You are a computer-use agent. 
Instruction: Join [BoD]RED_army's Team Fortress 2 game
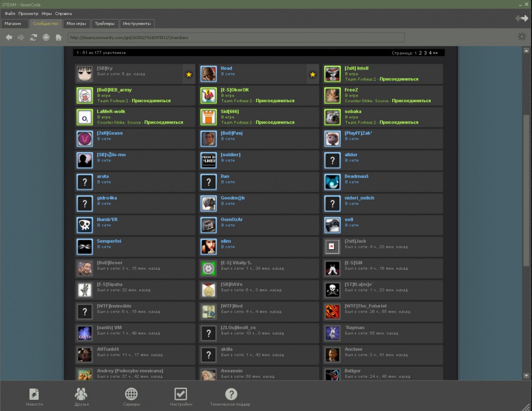tap(151, 101)
